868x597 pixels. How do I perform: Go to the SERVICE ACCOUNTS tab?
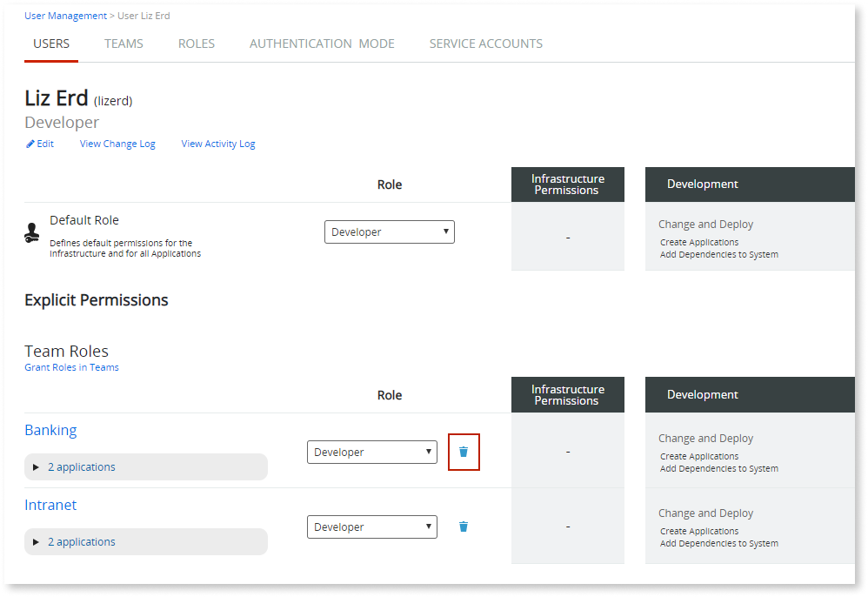[485, 44]
